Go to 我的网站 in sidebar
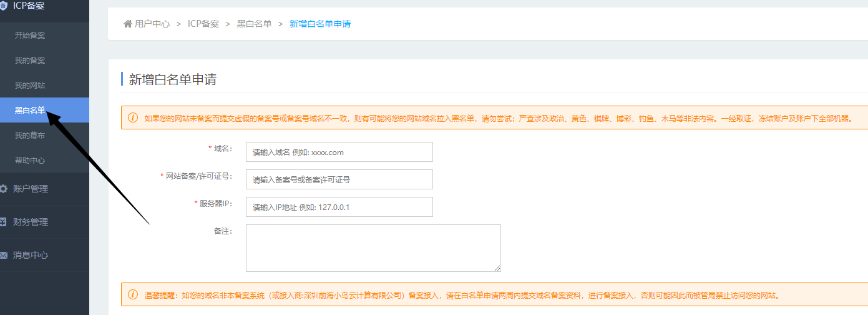 click(x=30, y=86)
